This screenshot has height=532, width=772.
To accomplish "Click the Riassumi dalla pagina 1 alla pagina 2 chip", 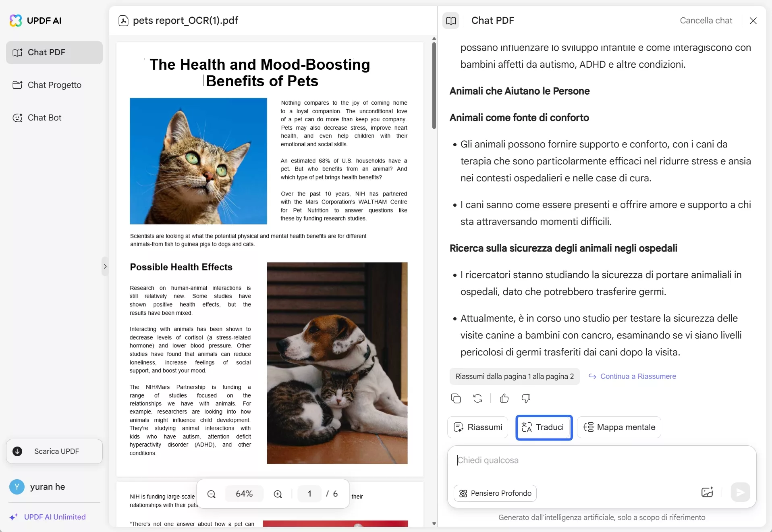I will [515, 376].
